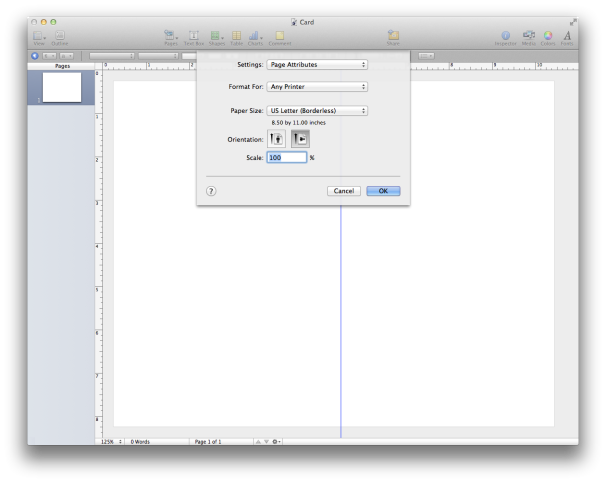Screen dimensions: 606x483
Task: Open the Format For printer dropdown
Action: [317, 87]
